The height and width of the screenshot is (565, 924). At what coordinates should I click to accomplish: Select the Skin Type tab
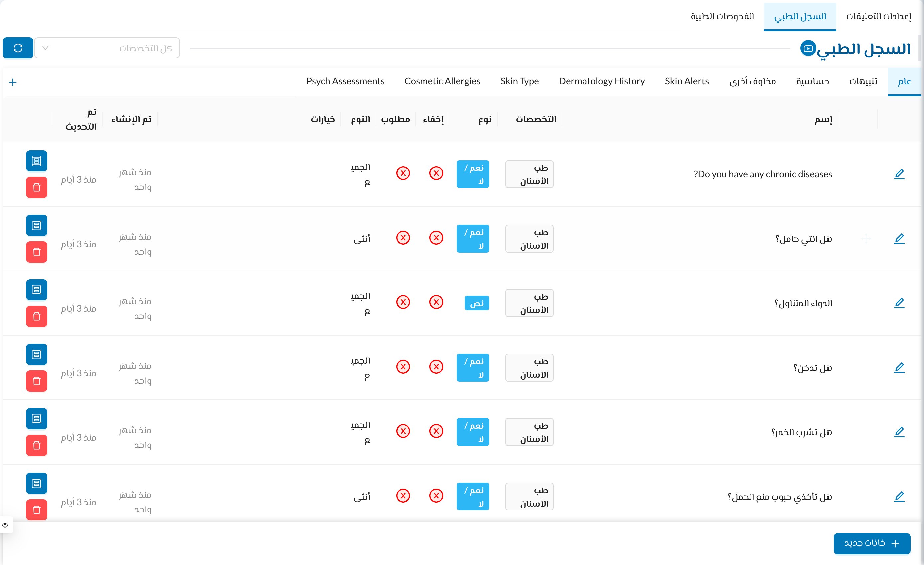(x=520, y=81)
